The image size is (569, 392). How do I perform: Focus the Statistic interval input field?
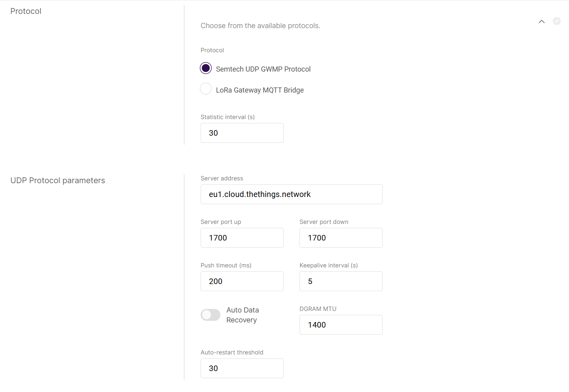pyautogui.click(x=242, y=133)
